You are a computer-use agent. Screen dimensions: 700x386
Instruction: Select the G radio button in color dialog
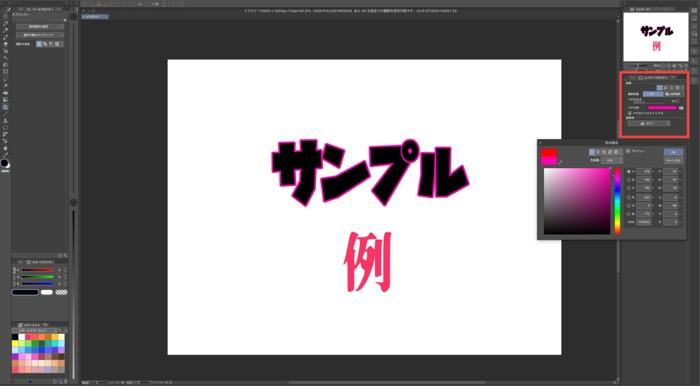629,206
